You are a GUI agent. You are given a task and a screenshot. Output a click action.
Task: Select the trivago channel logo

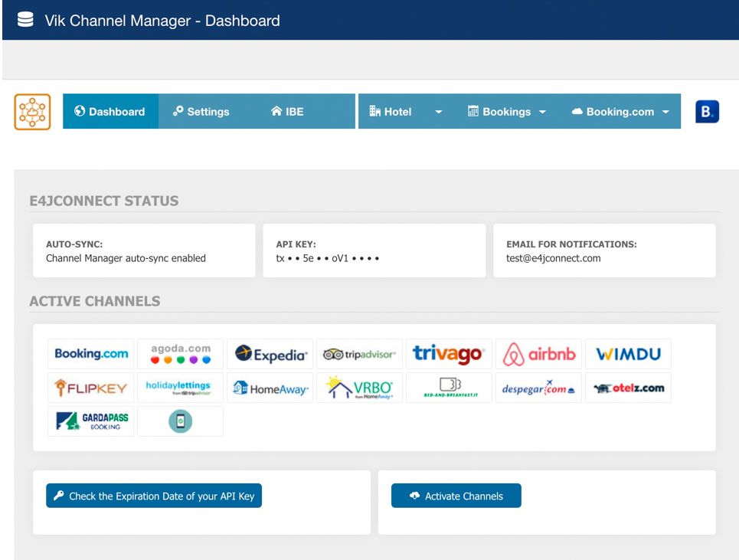(x=450, y=353)
